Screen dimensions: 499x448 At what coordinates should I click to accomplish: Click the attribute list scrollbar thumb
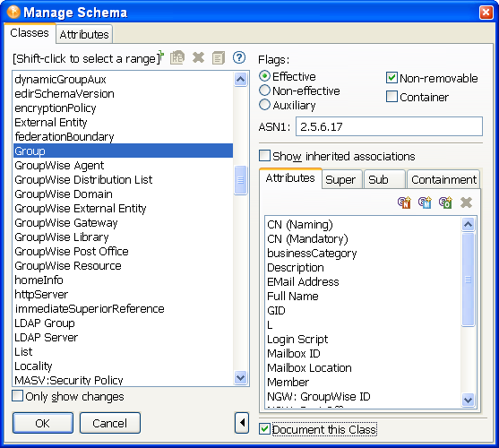(469, 280)
